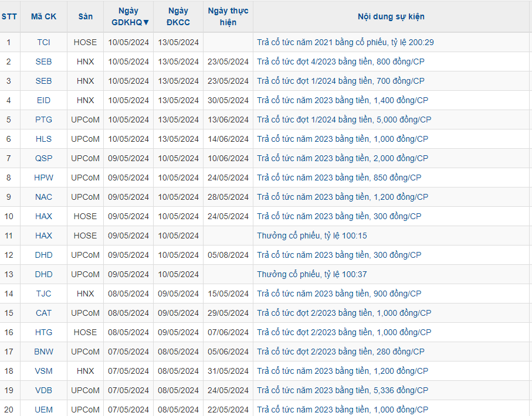
Task: Click the STT column header
Action: (x=9, y=16)
